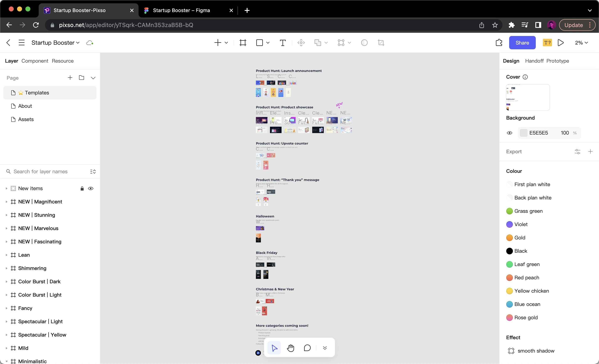599x364 pixels.
Task: Select the Comment tool in bottom toolbar
Action: tap(307, 348)
